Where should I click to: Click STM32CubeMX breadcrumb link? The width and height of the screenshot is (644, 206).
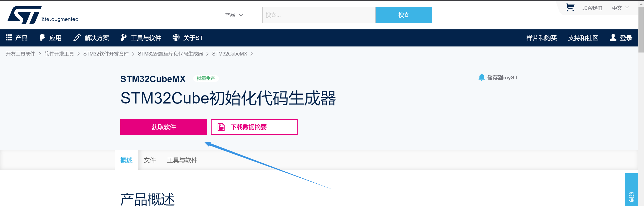[230, 54]
